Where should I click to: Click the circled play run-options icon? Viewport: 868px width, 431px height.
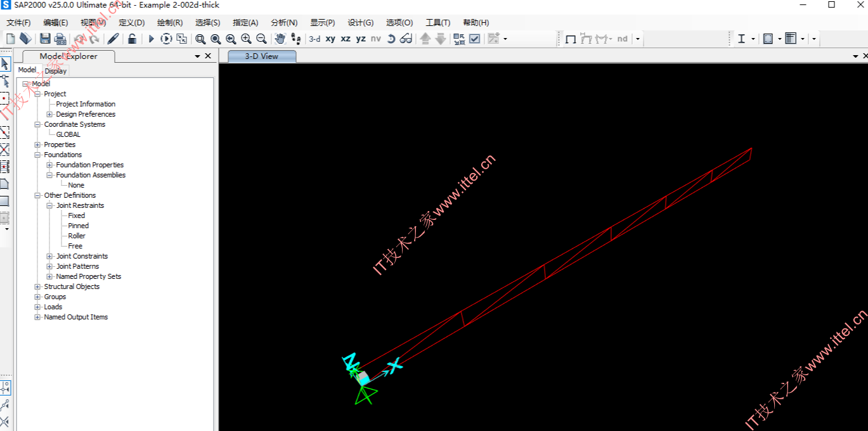click(x=166, y=39)
